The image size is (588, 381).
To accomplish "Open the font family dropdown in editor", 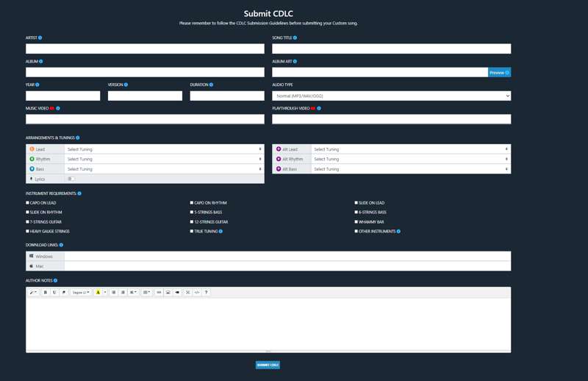I will point(81,292).
